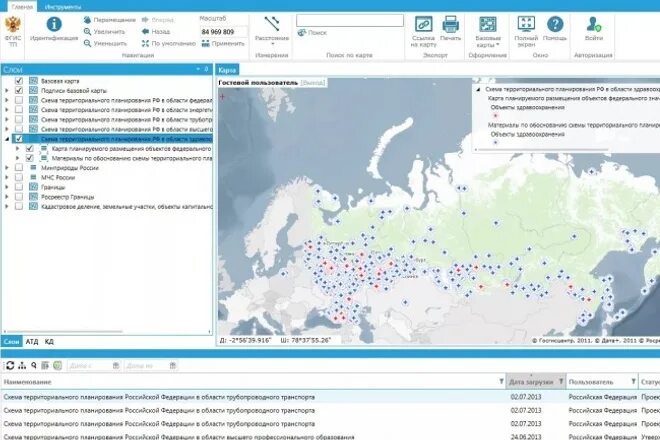Click the refresh icon in bottom toolbar
Screen dimensions: 660x440
[10, 366]
